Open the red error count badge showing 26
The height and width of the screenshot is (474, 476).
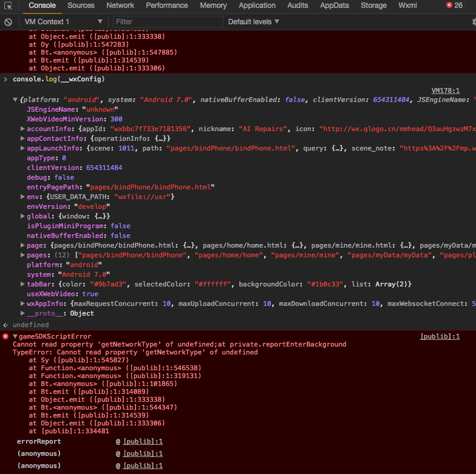coord(454,5)
